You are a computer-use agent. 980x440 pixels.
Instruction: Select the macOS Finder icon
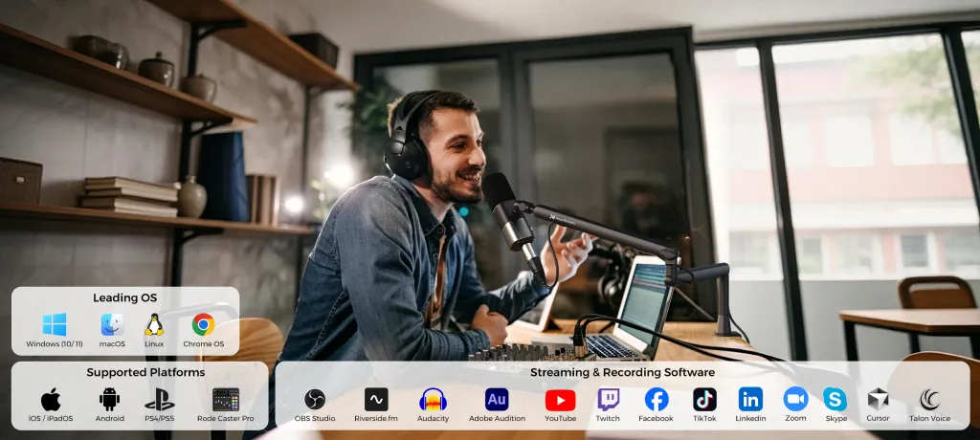(x=112, y=324)
